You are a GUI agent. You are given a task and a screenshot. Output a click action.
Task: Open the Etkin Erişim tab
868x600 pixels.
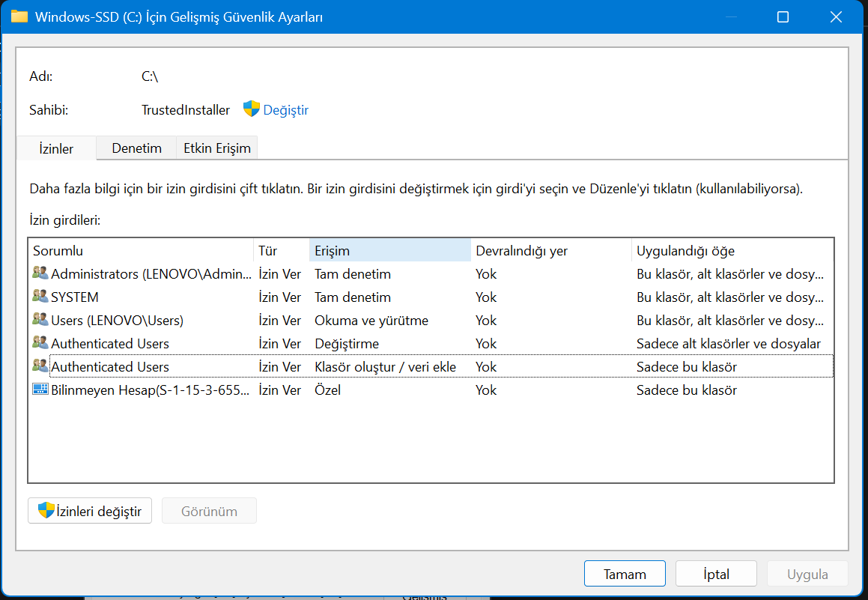[x=217, y=148]
